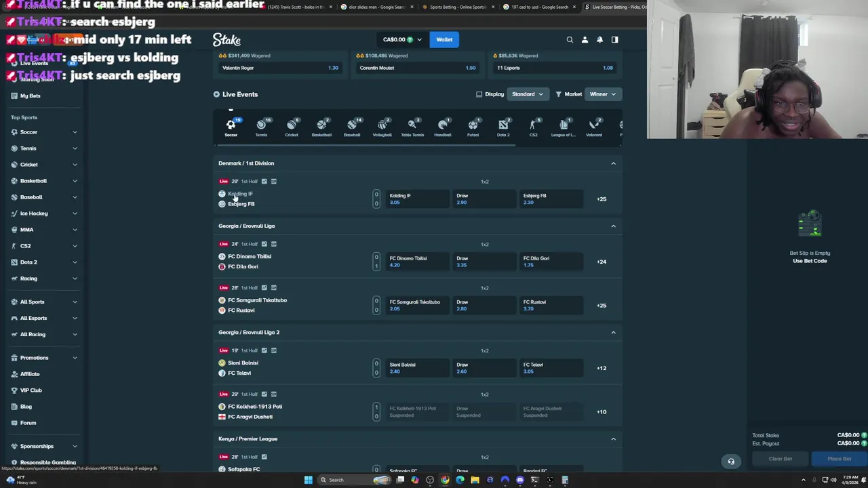Expand Tennis in the sidebar
This screenshot has height=488, width=868.
75,148
